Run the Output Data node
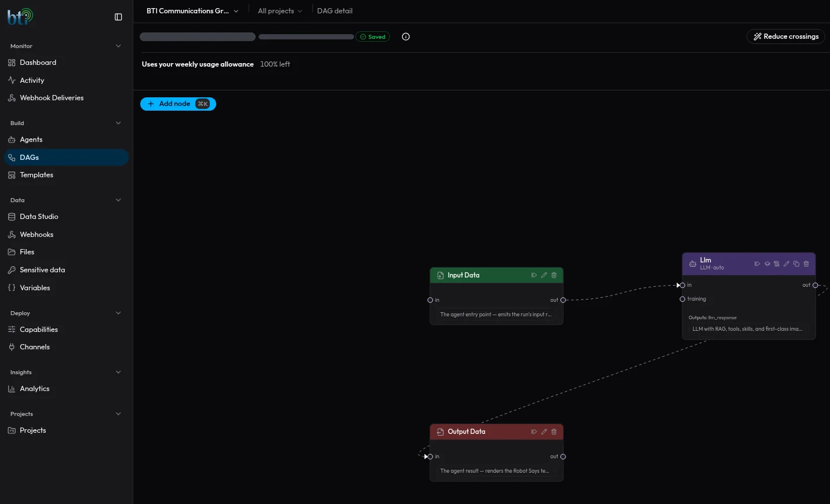The width and height of the screenshot is (830, 504). click(x=534, y=432)
